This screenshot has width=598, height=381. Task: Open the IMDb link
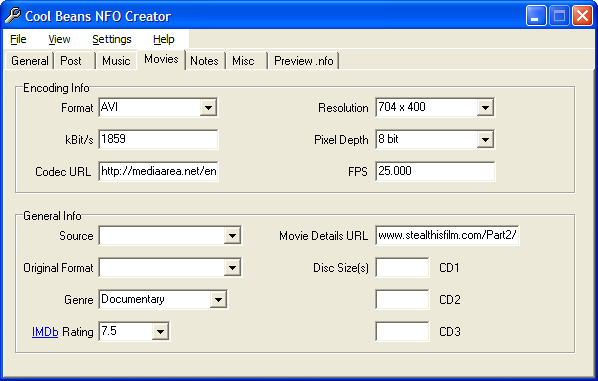click(x=45, y=332)
